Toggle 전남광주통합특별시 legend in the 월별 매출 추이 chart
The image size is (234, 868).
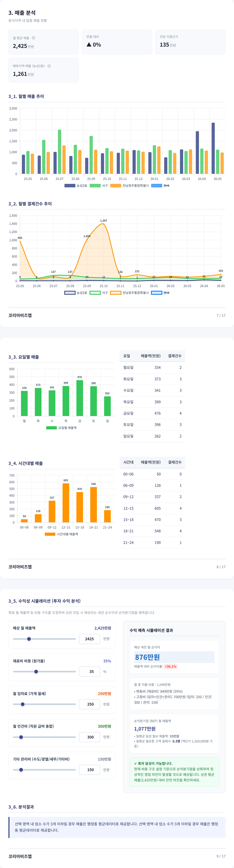coord(130,186)
